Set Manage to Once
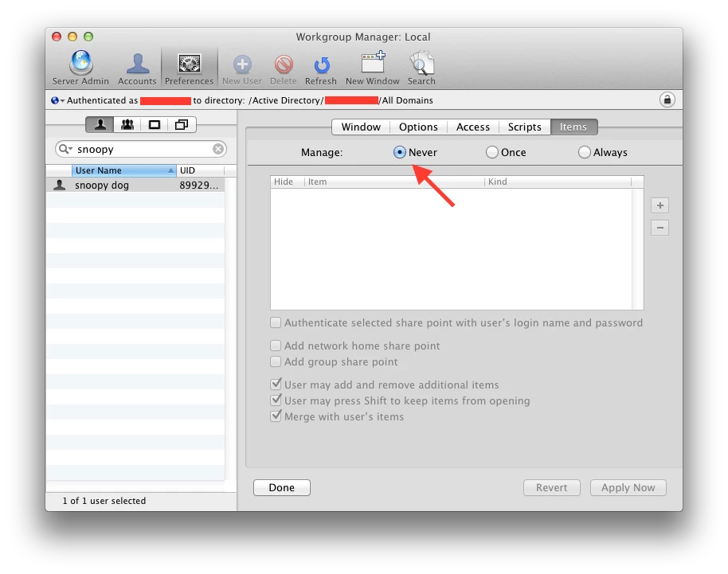Screen dimensions: 728x574 491,152
